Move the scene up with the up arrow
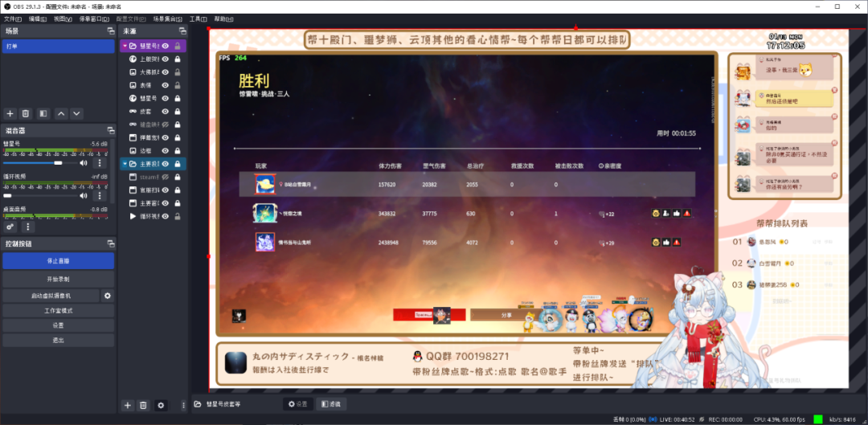The width and height of the screenshot is (868, 425). pos(61,113)
